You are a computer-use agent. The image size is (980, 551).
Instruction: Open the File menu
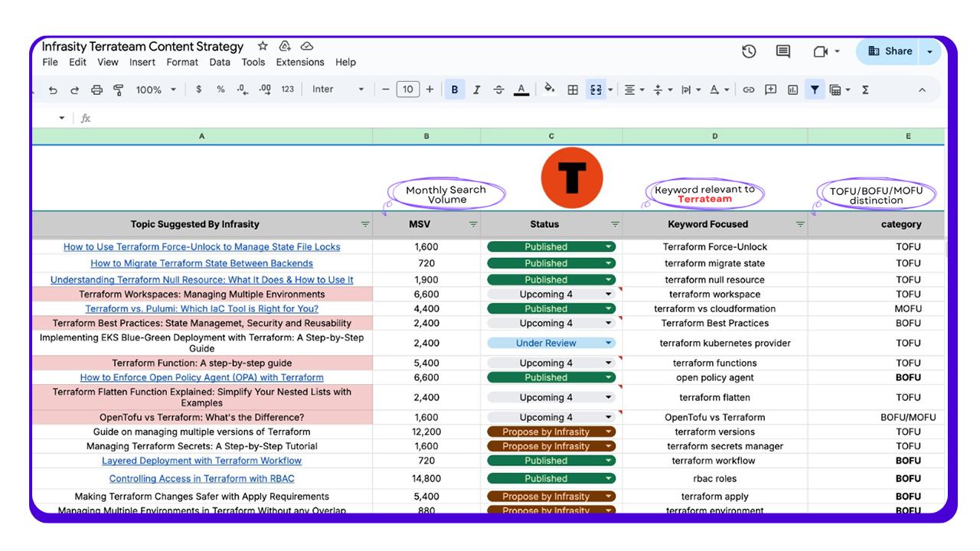[x=50, y=62]
